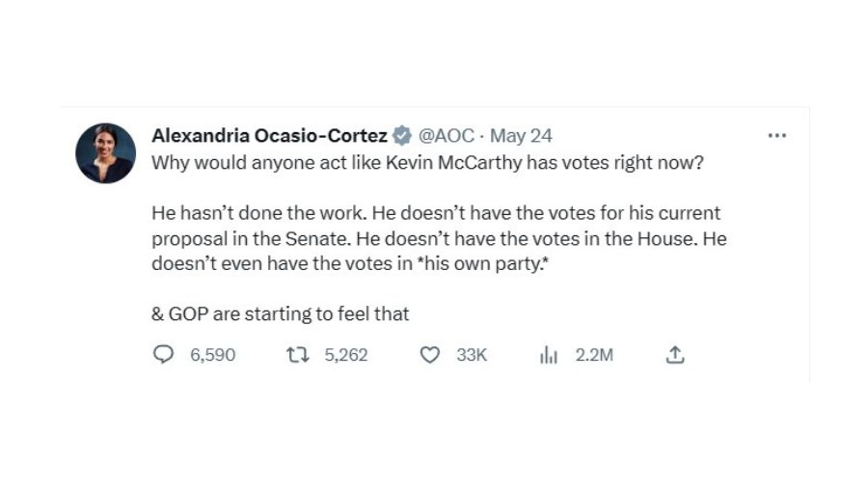
Task: Click the blue verified badge
Action: pos(402,136)
